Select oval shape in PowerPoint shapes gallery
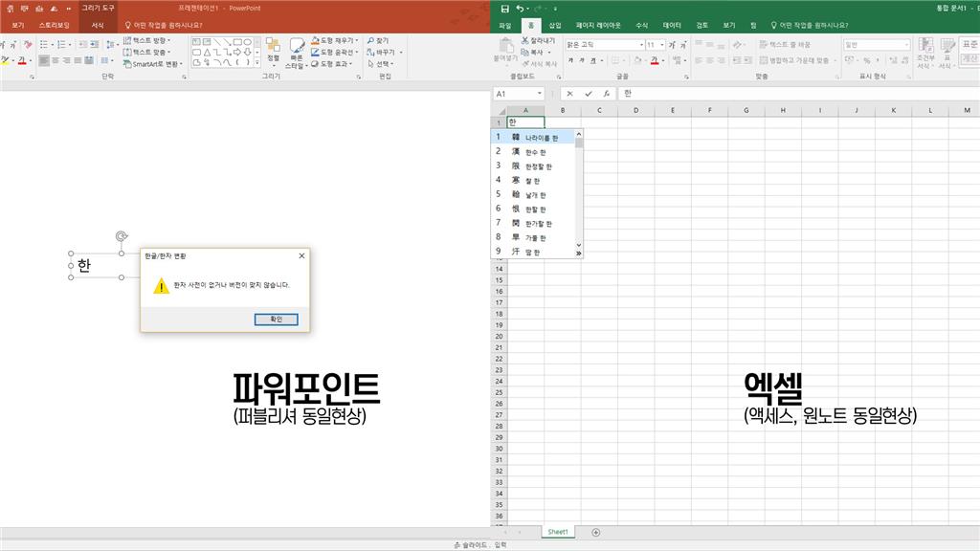 [248, 42]
